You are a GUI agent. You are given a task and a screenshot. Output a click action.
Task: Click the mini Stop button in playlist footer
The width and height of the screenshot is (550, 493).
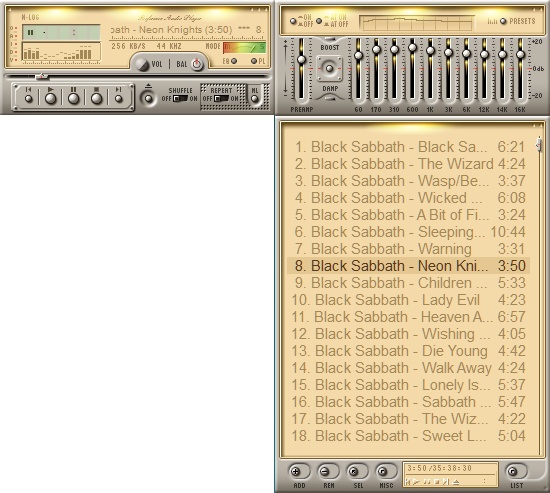point(437,481)
